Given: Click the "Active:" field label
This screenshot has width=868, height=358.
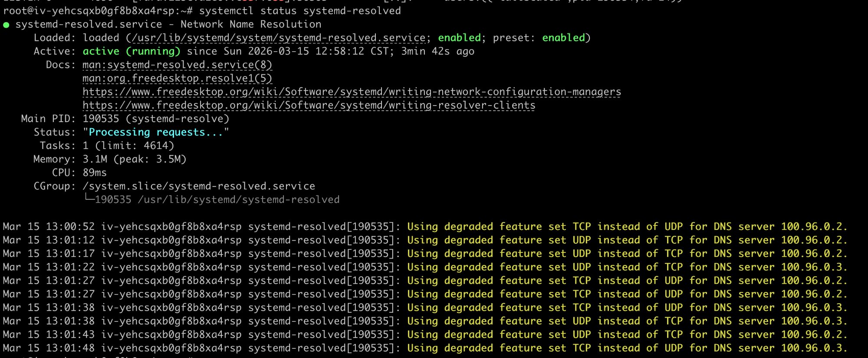Looking at the screenshot, I should pyautogui.click(x=55, y=51).
